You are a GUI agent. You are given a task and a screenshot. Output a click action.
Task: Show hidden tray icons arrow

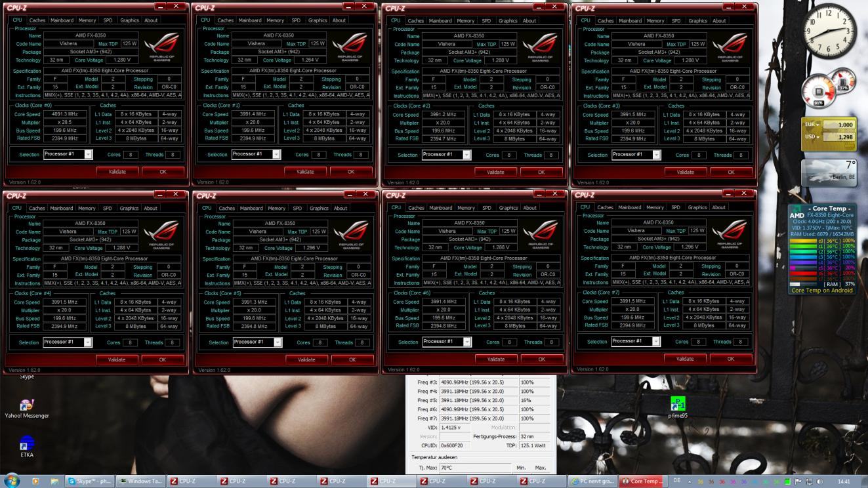coord(689,481)
